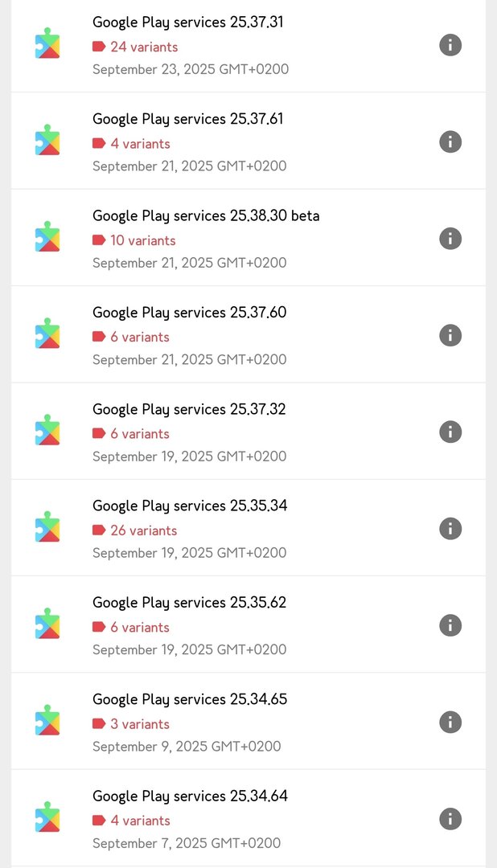Click app icon thumbnail for 25.37.60

click(47, 334)
